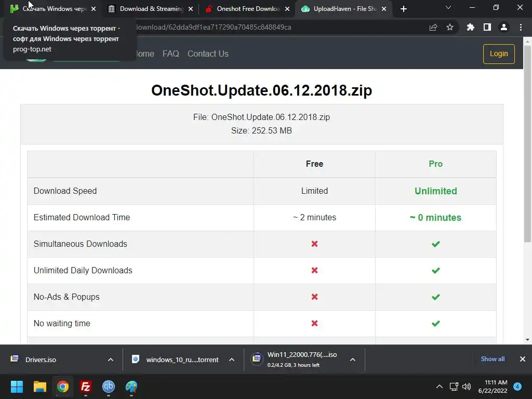
Task: Click Show all downloads
Action: coord(493,359)
